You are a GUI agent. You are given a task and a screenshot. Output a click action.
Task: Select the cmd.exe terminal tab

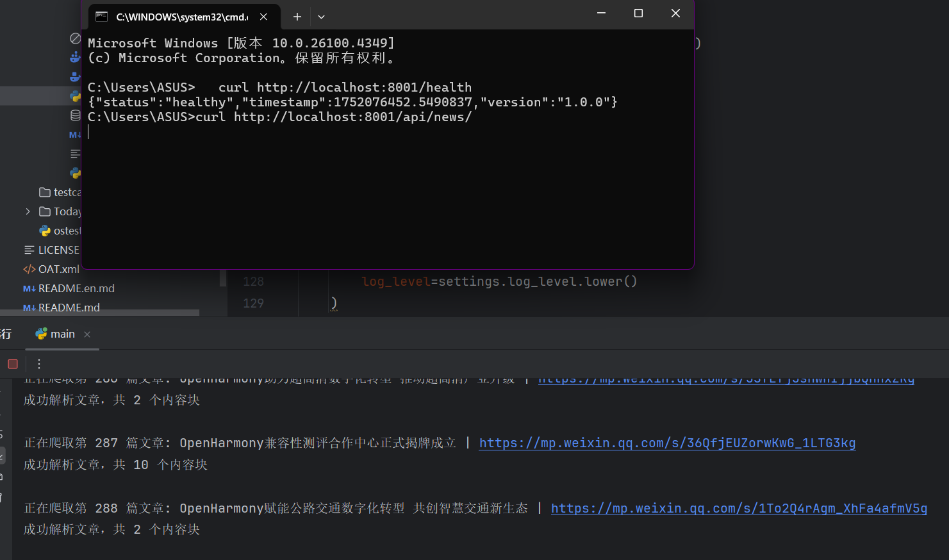coord(173,17)
